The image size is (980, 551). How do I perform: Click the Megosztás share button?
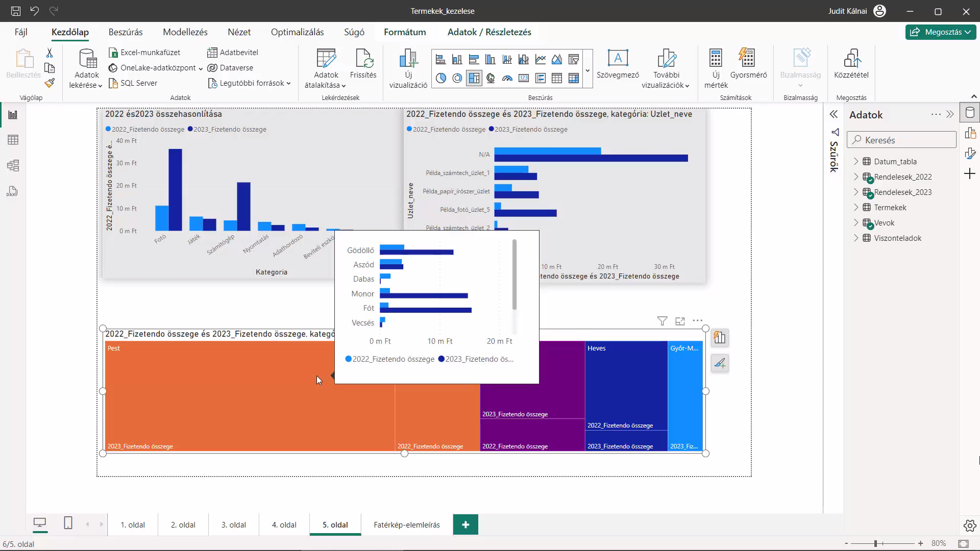tap(941, 32)
